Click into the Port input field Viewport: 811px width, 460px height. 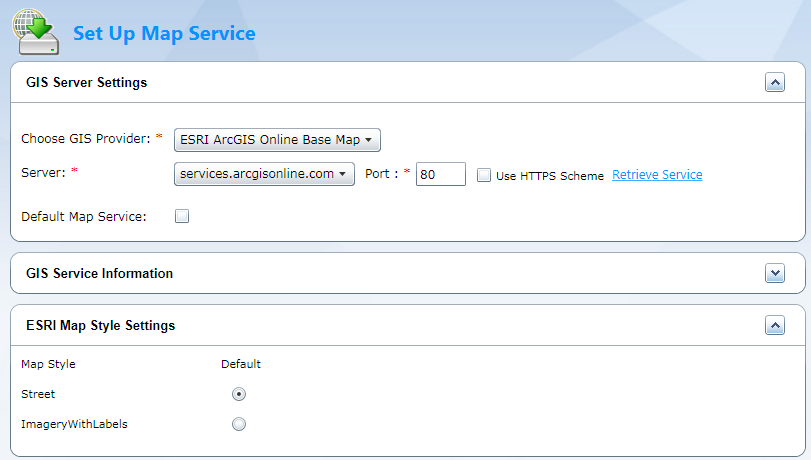(x=441, y=174)
